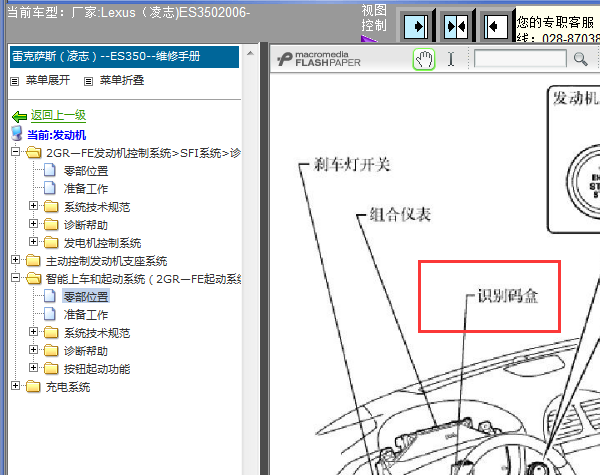Image resolution: width=600 pixels, height=475 pixels.
Task: Click the 按钮起动功能 folder icon
Action: point(51,368)
